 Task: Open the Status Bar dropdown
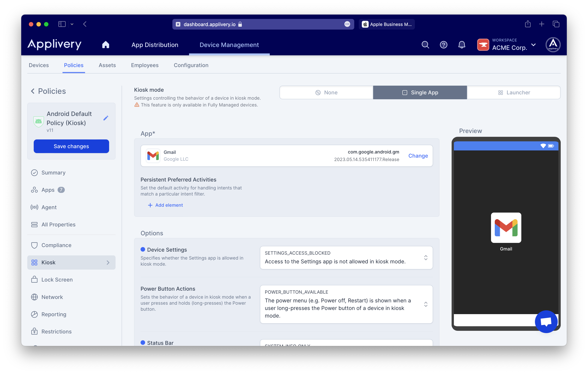[346, 343]
